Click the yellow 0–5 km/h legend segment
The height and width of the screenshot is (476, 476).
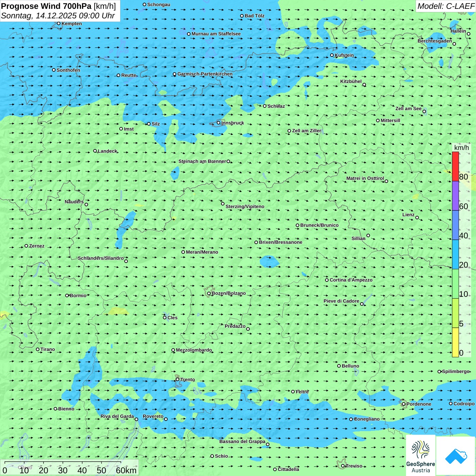coord(455,342)
